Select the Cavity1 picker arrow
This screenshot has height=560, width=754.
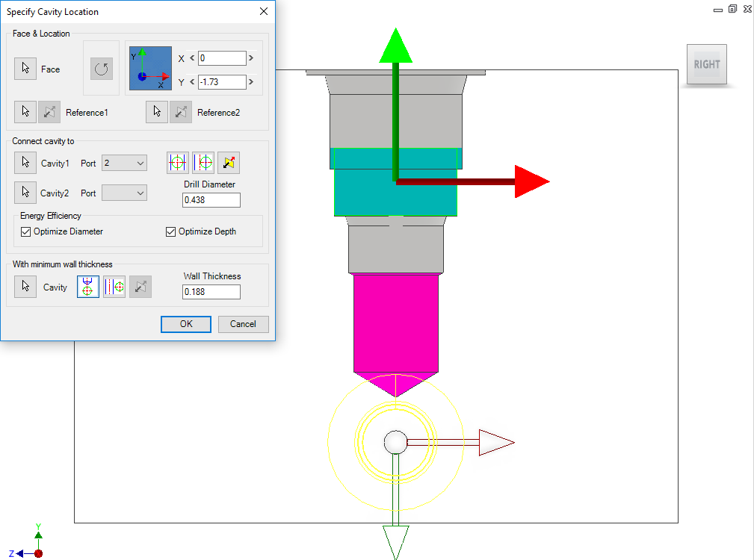pyautogui.click(x=25, y=163)
